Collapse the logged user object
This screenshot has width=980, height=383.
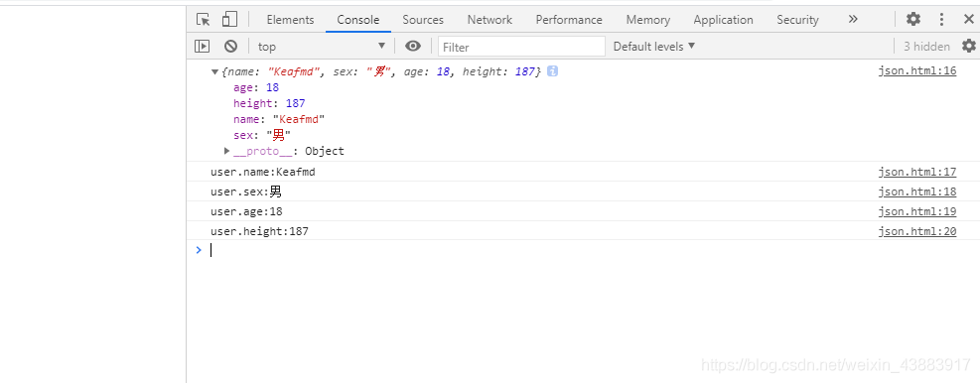pyautogui.click(x=215, y=71)
